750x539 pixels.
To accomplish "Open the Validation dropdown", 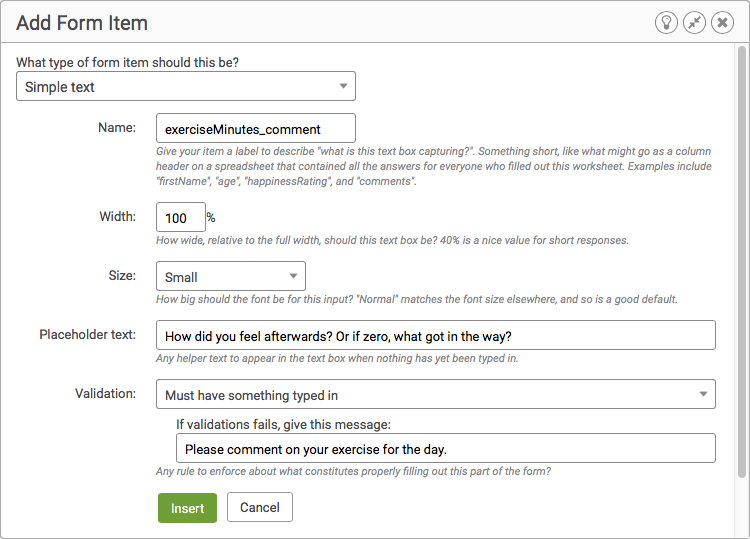I will (x=436, y=394).
